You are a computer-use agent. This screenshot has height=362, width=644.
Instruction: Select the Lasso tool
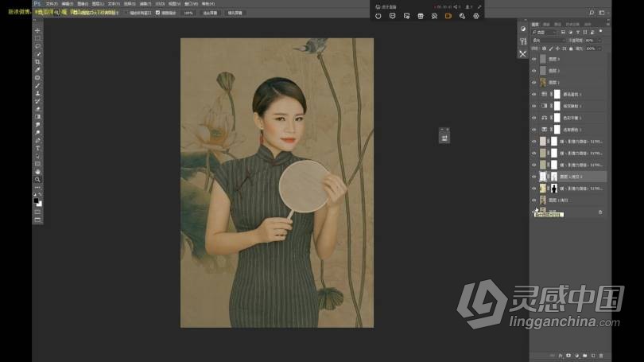(x=37, y=46)
